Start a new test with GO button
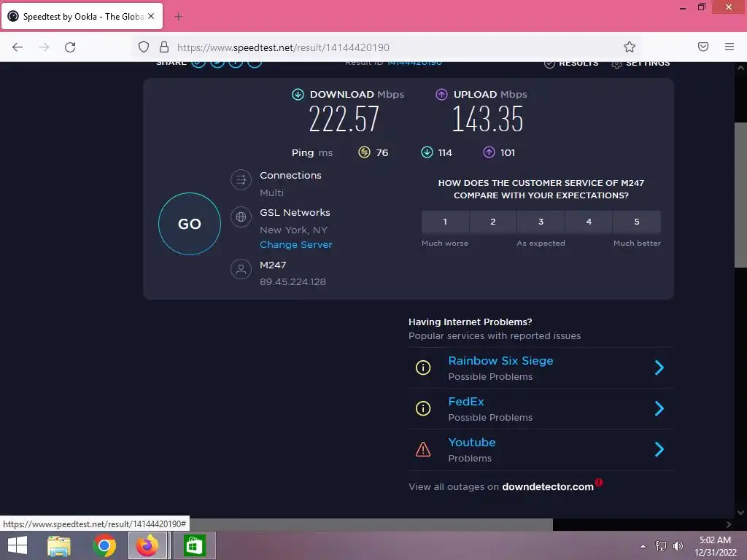 [189, 224]
